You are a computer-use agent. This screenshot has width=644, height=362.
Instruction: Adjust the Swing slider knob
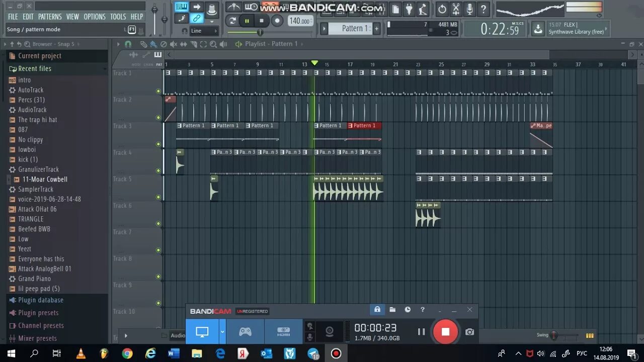pyautogui.click(x=554, y=335)
